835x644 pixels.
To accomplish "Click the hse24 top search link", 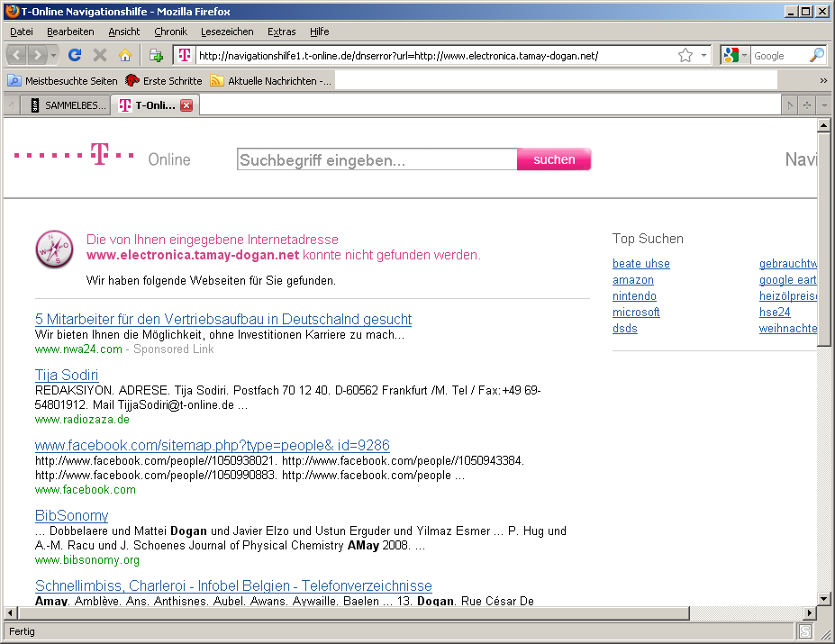I will click(x=775, y=313).
